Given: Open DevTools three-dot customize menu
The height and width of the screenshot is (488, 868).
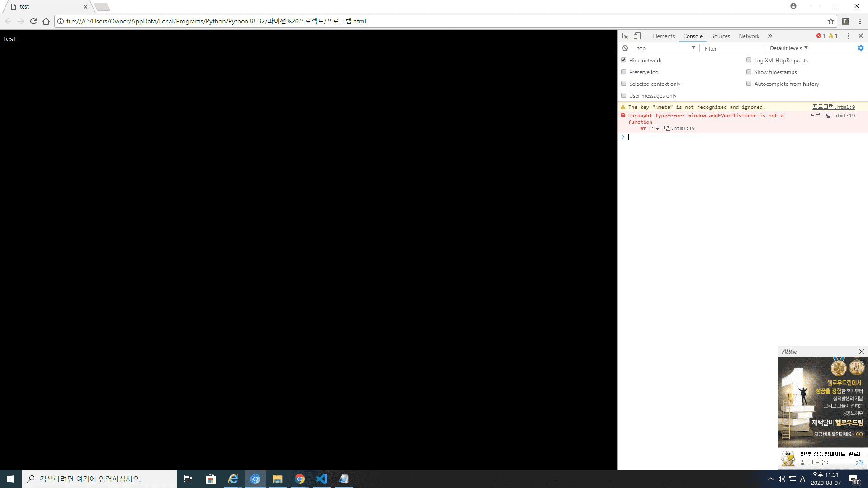Looking at the screenshot, I should pos(848,36).
